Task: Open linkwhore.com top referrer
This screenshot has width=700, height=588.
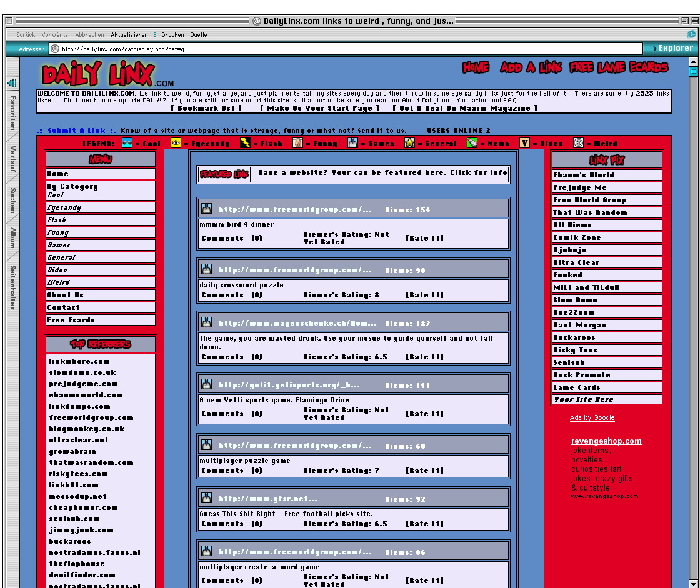Action: (79, 361)
